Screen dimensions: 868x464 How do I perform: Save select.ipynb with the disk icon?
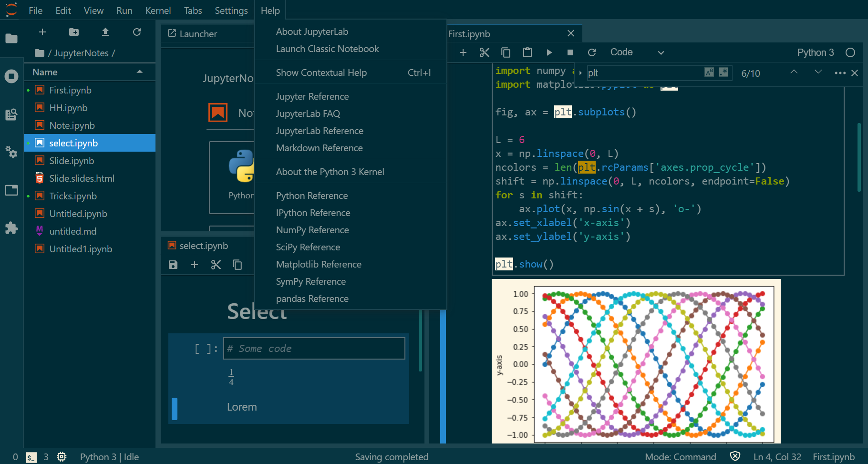click(x=173, y=265)
